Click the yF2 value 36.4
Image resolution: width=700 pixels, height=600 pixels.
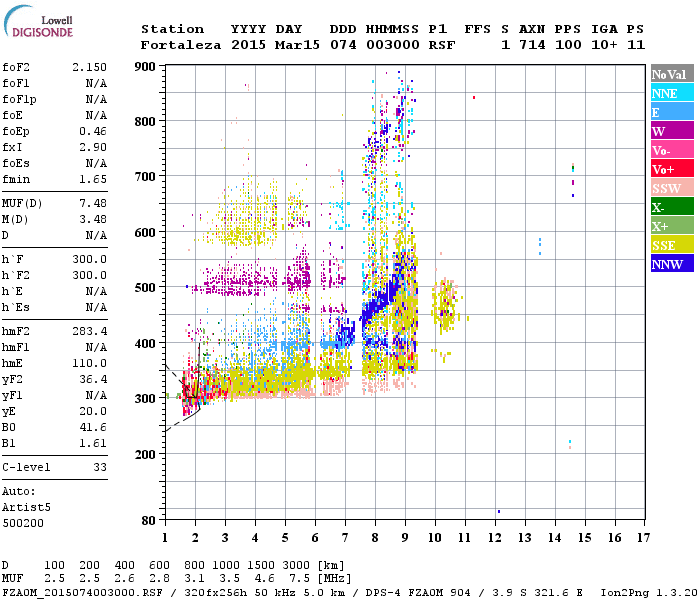coord(93,379)
